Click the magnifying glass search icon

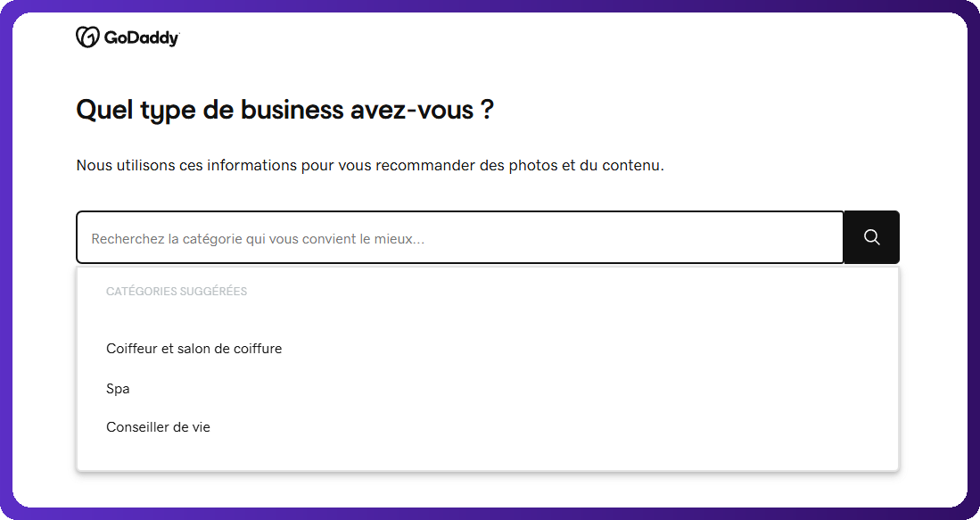click(872, 237)
